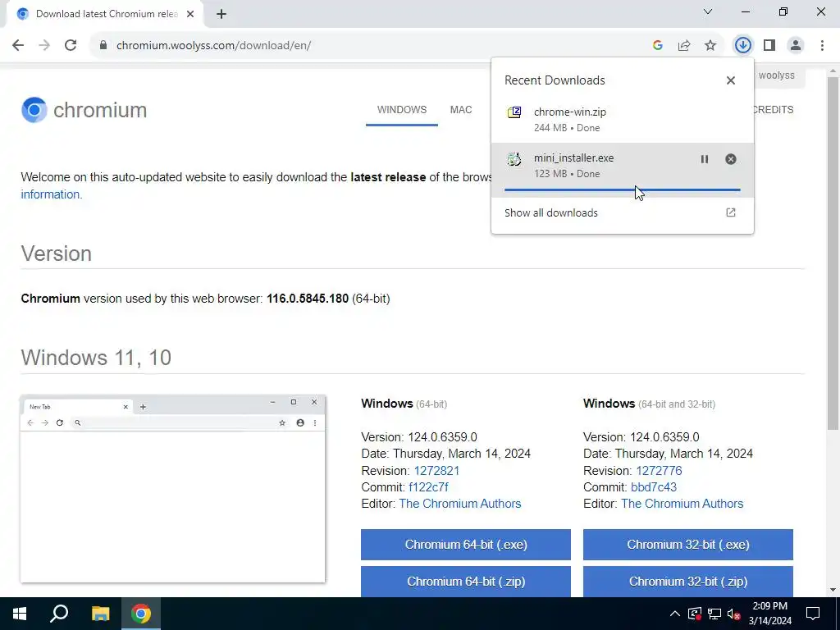Click the page vertical scrollbar
Viewport: 840px width, 630px height.
click(x=833, y=252)
